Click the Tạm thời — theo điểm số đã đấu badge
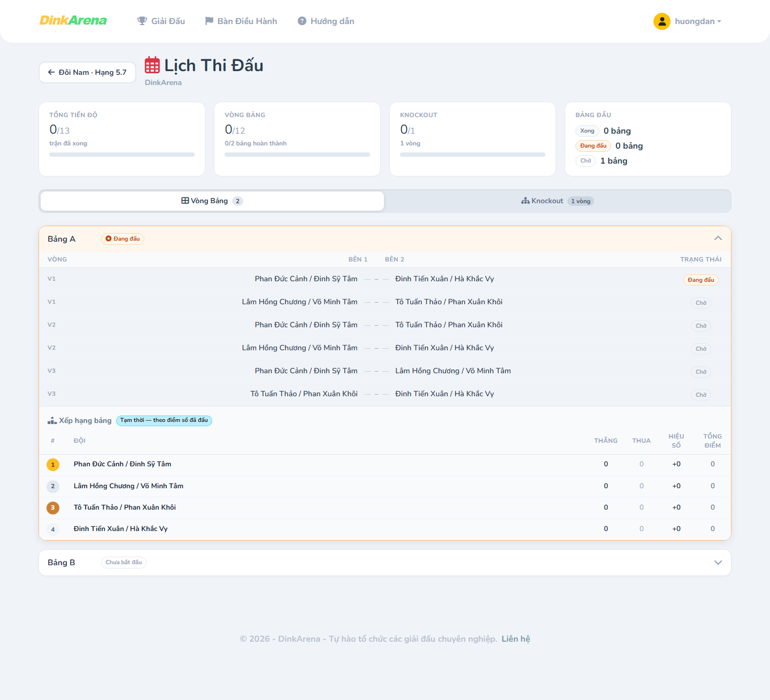Image resolution: width=770 pixels, height=700 pixels. click(x=164, y=420)
